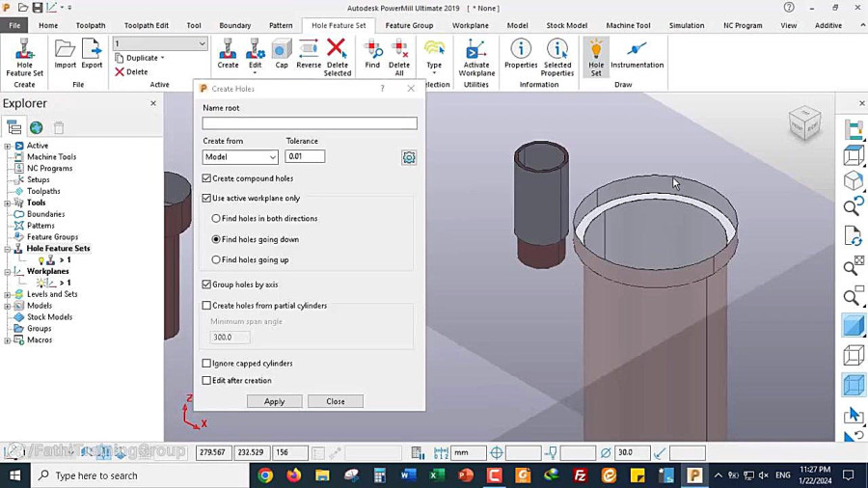Open the Duplicate dropdown arrow
The image size is (868, 488).
point(162,58)
